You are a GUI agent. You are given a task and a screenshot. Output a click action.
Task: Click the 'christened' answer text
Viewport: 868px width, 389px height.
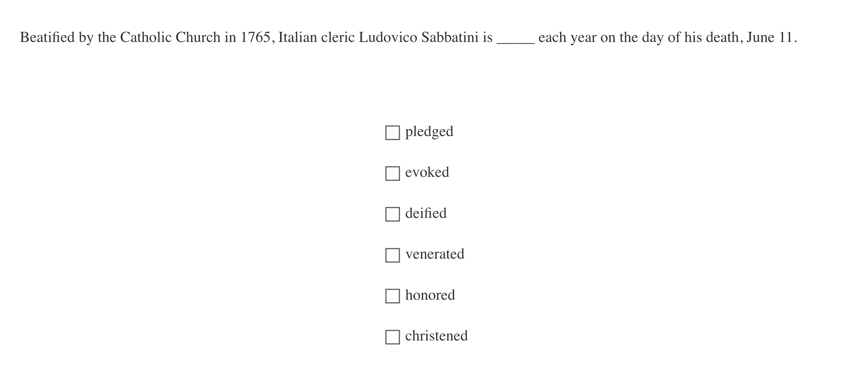436,336
